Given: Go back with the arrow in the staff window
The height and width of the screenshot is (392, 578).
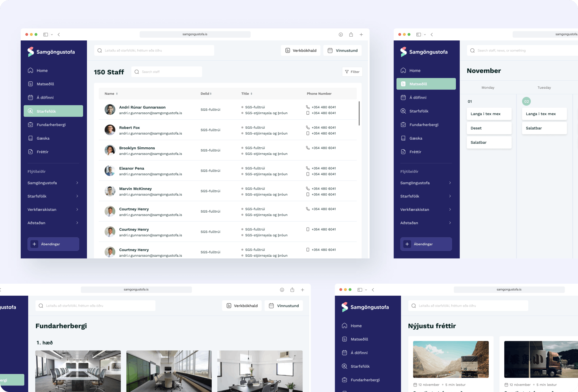Looking at the screenshot, I should coord(59,35).
